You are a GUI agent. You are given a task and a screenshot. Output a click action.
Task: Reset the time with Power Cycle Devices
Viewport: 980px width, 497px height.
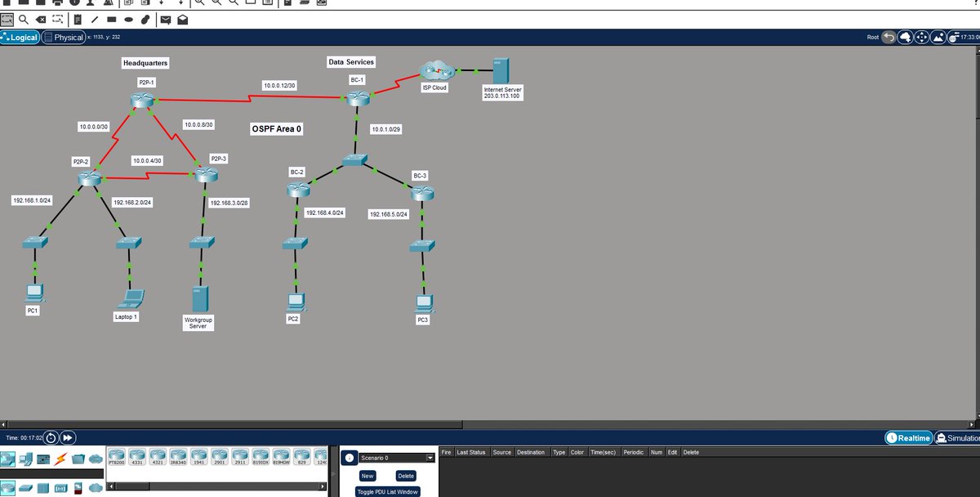click(x=51, y=437)
